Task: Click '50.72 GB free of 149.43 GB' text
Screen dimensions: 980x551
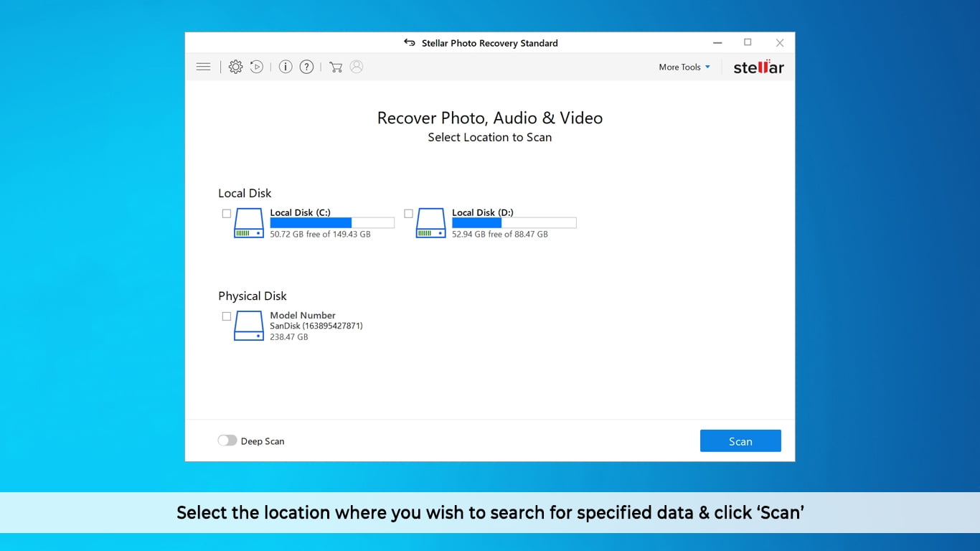Action: pyautogui.click(x=321, y=234)
